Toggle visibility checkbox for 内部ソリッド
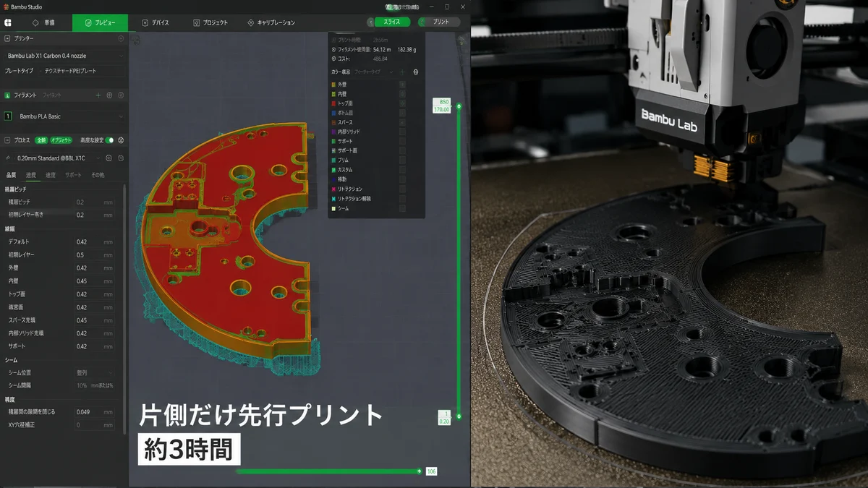The image size is (868, 488). 403,132
